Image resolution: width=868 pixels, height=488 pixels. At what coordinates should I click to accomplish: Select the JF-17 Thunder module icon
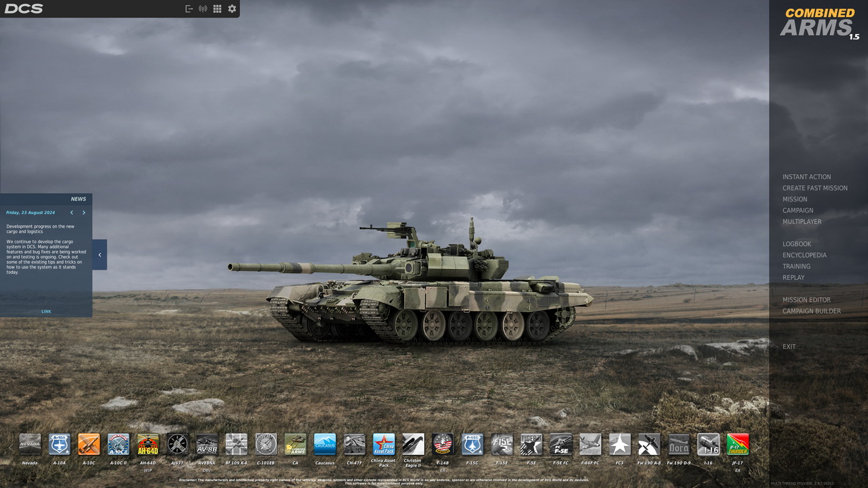[x=738, y=444]
